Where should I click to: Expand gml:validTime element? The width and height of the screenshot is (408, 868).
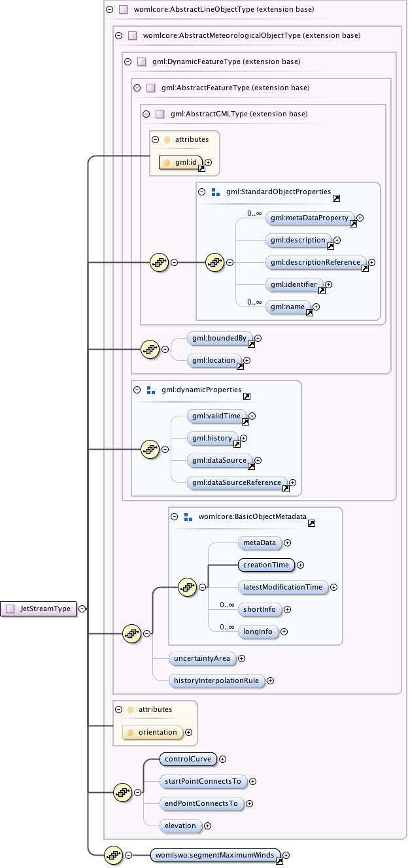pyautogui.click(x=252, y=416)
